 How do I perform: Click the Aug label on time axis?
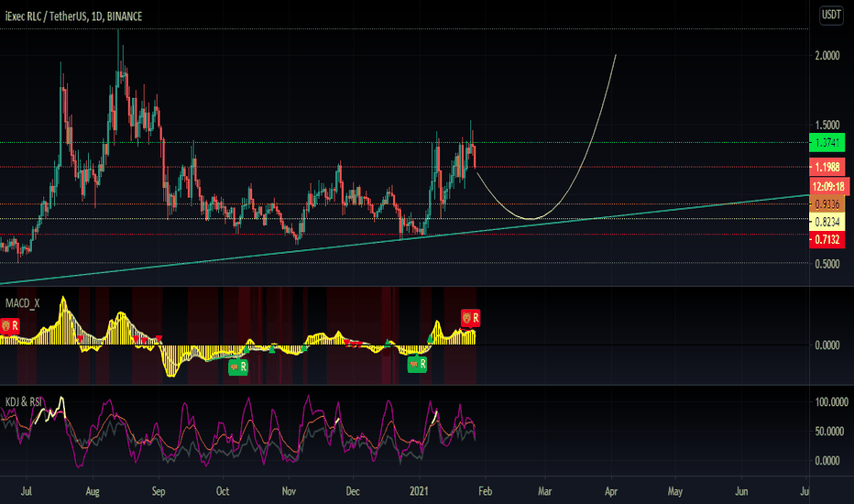(93, 491)
